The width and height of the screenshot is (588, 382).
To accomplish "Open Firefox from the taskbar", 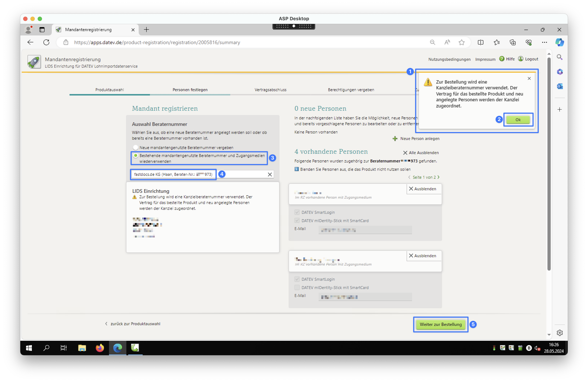I will 100,348.
